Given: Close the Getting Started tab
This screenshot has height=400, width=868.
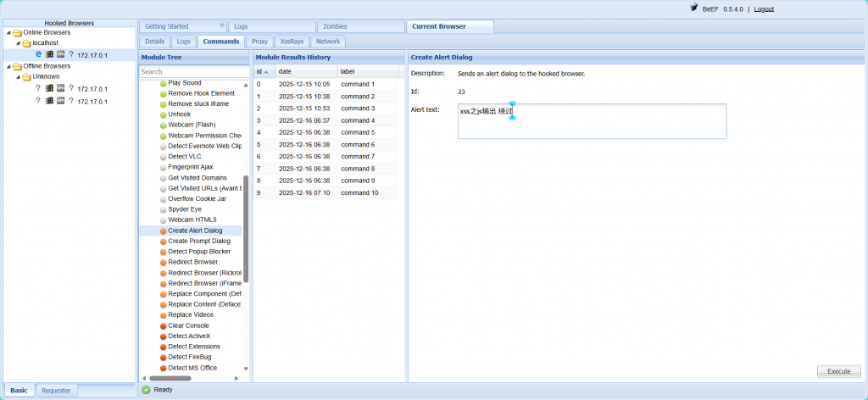Looking at the screenshot, I should point(222,26).
